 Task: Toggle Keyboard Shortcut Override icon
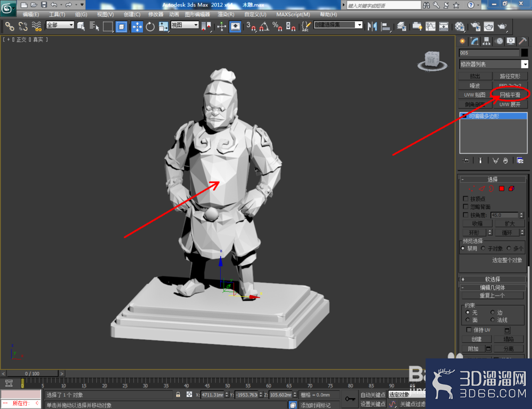click(235, 26)
